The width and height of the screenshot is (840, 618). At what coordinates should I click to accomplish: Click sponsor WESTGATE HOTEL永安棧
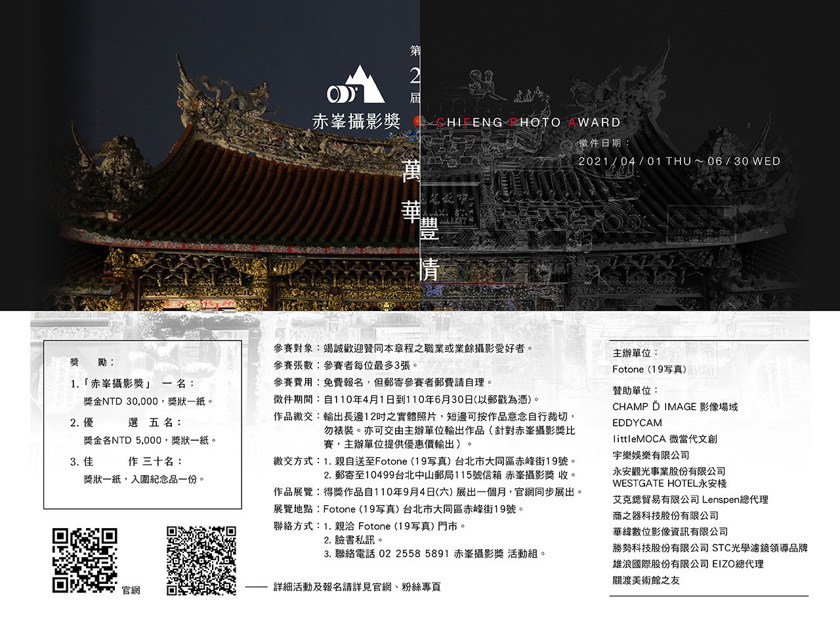[x=669, y=483]
